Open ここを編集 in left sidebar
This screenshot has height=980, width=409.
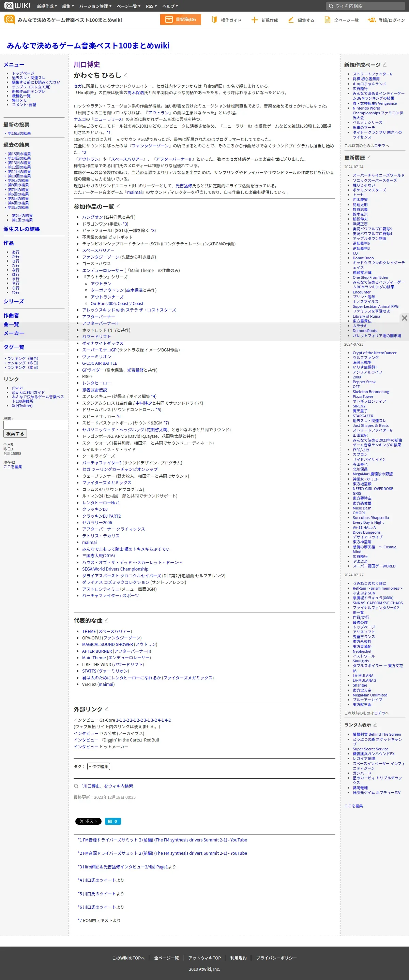point(13,467)
